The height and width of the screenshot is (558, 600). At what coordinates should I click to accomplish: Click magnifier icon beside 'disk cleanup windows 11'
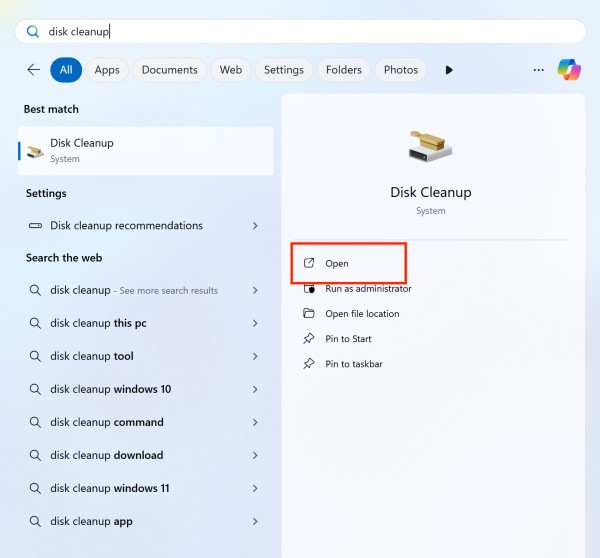[x=35, y=488]
